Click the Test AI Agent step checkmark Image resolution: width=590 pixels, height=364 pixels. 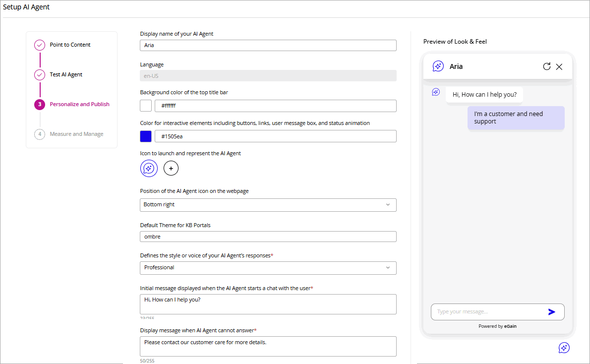(x=40, y=75)
